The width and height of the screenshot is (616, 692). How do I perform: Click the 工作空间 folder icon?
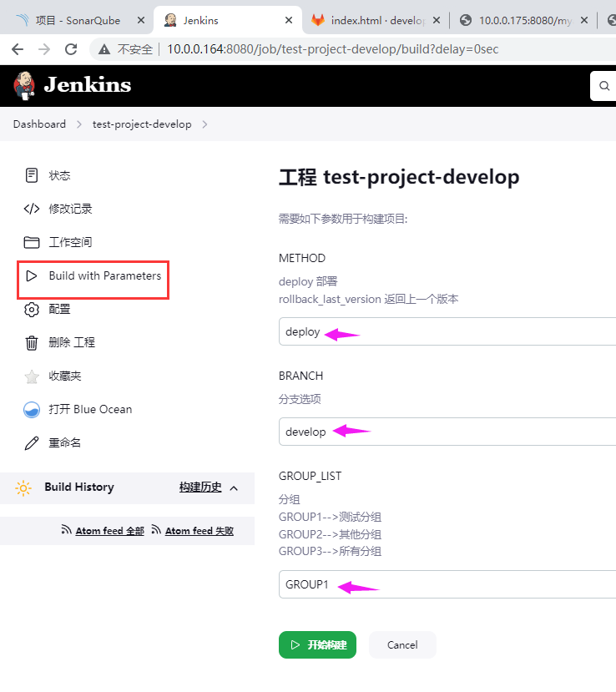32,242
